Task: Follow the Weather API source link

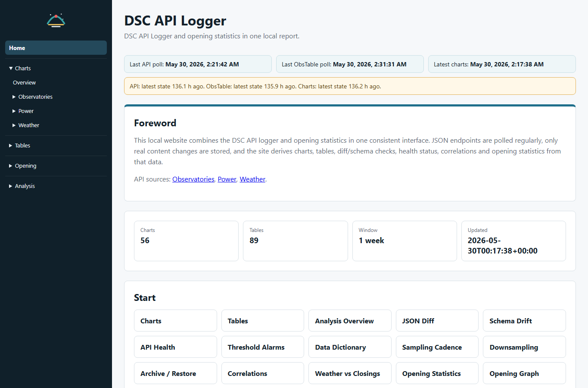Action: click(252, 179)
